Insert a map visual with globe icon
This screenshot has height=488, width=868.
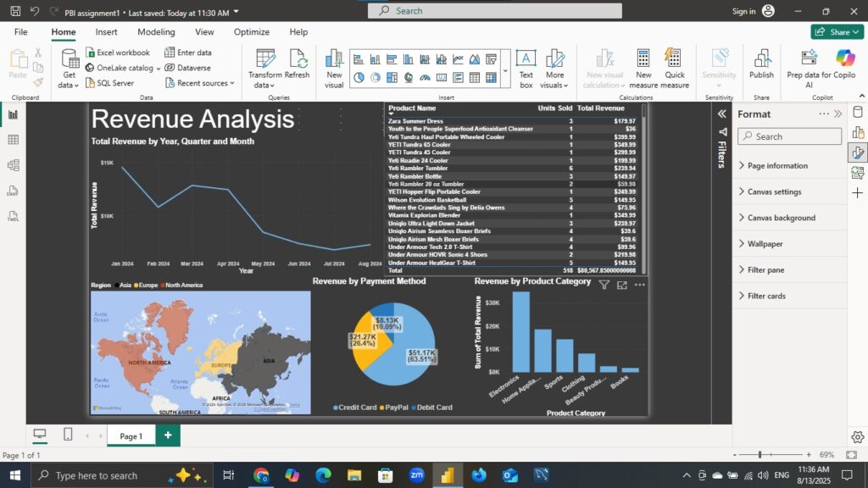[x=409, y=77]
